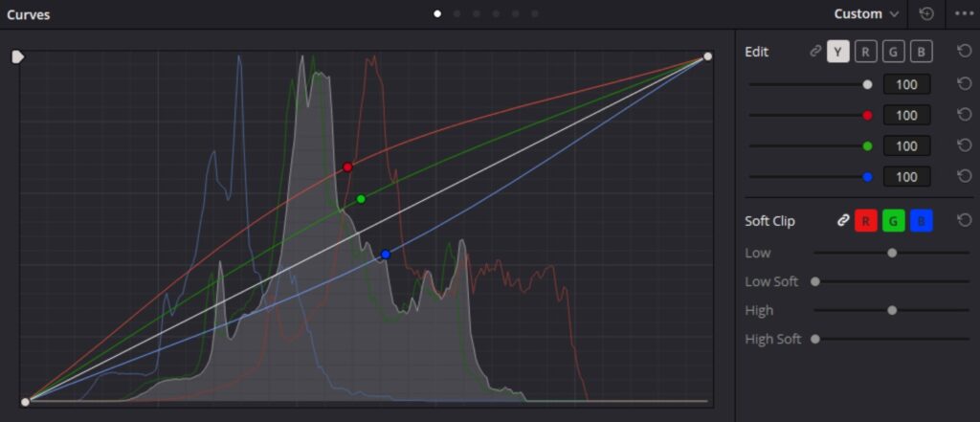Reset the luminance intensity slider row
The width and height of the screenshot is (980, 422).
(x=965, y=84)
